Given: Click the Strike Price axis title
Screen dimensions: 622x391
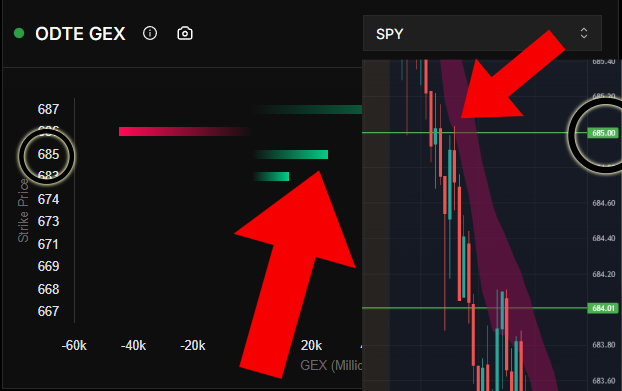Looking at the screenshot, I should [x=23, y=210].
